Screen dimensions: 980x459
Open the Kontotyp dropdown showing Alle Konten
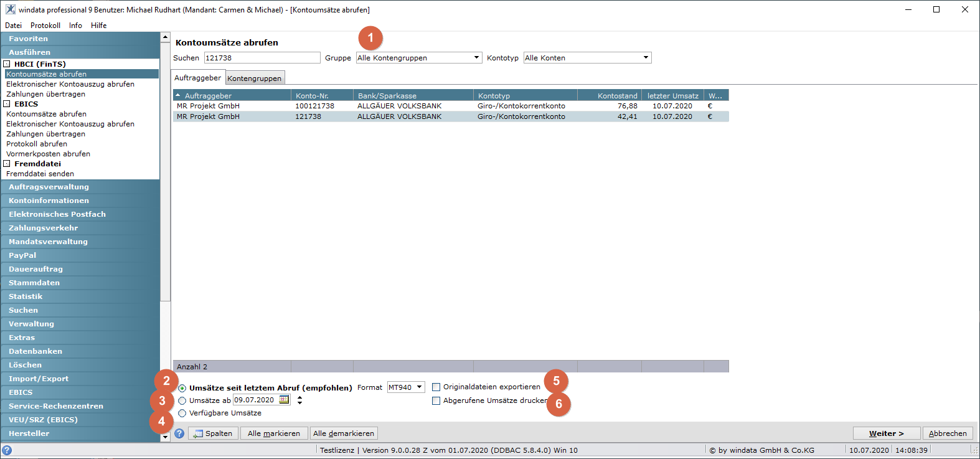coord(587,58)
